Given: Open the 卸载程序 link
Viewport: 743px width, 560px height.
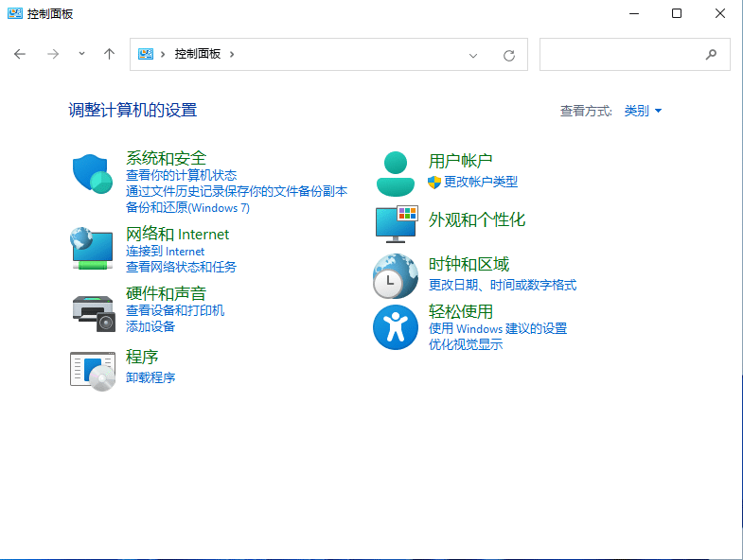Looking at the screenshot, I should point(150,377).
